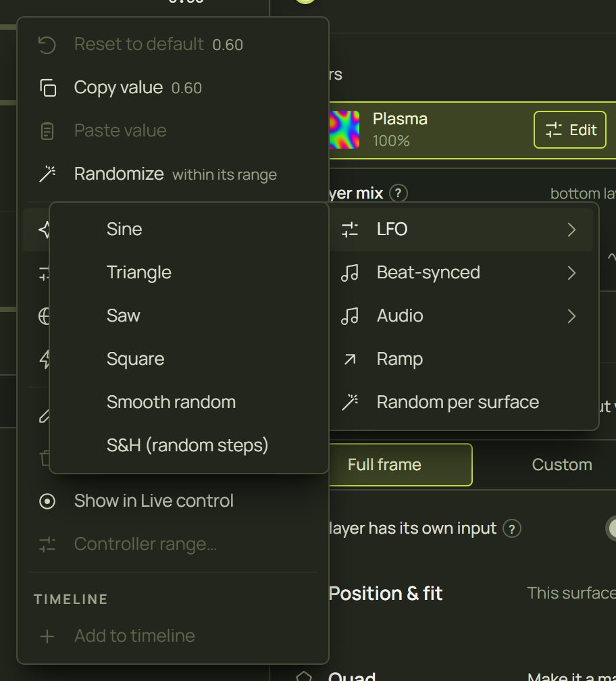Open Beat-synced modulation entry
The image size is (616, 681).
461,273
